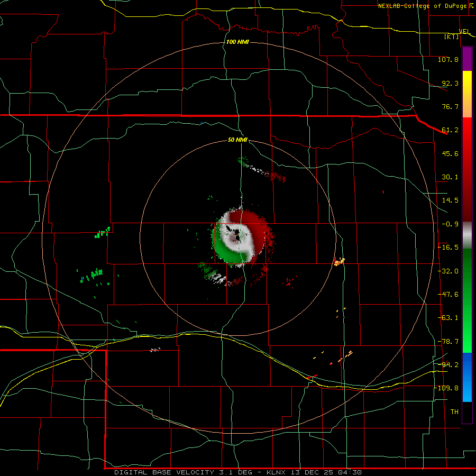Click the -16.5 velocity scale value
The image size is (476, 476).
click(x=448, y=248)
